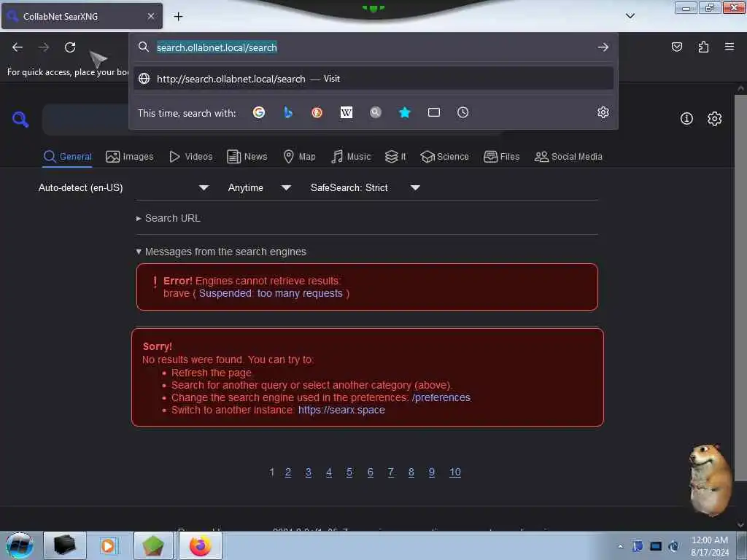Go to results page 7
This screenshot has height=560, width=747.
(391, 472)
